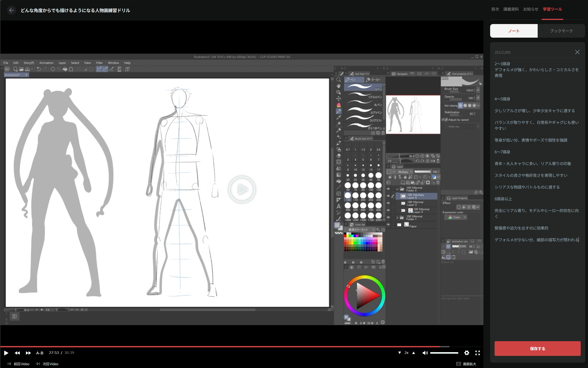
Task: Create a new canvas from the command bar
Action: (x=15, y=69)
